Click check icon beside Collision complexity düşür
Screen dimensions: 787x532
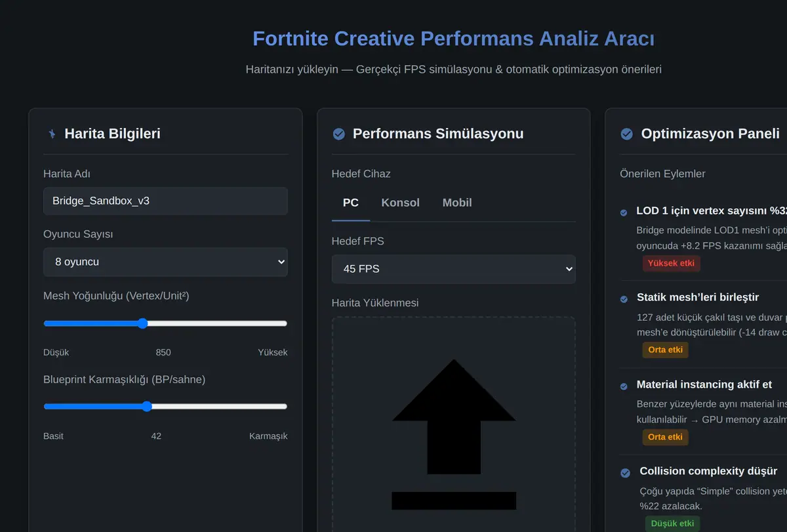coord(624,472)
